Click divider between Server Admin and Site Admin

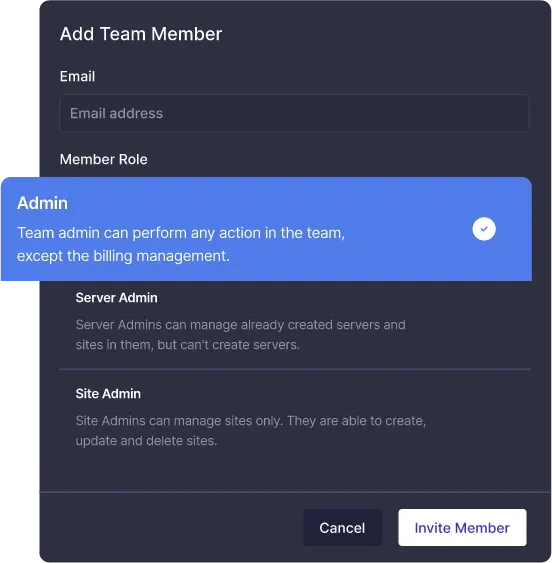pyautogui.click(x=295, y=369)
